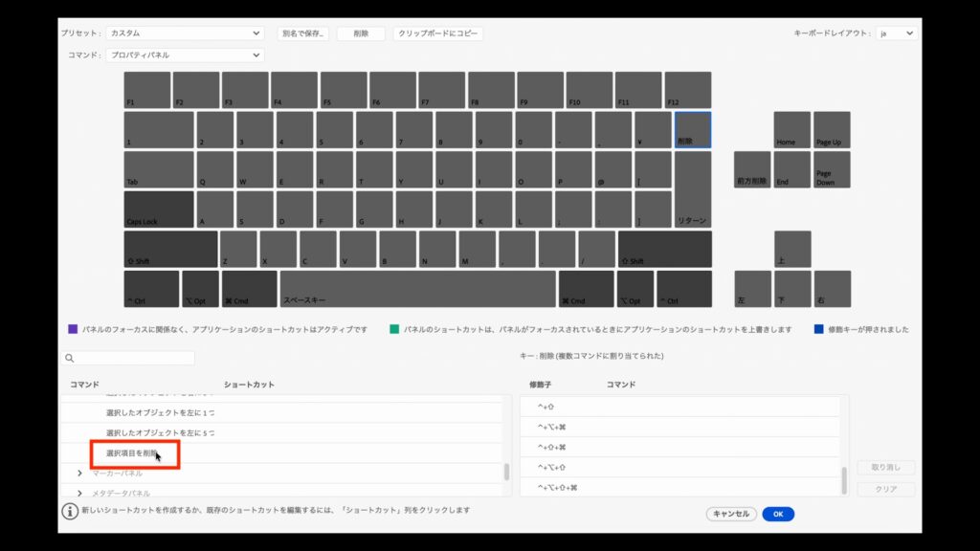The width and height of the screenshot is (980, 551).
Task: Click the command list vertical scrollbar
Action: 506,472
